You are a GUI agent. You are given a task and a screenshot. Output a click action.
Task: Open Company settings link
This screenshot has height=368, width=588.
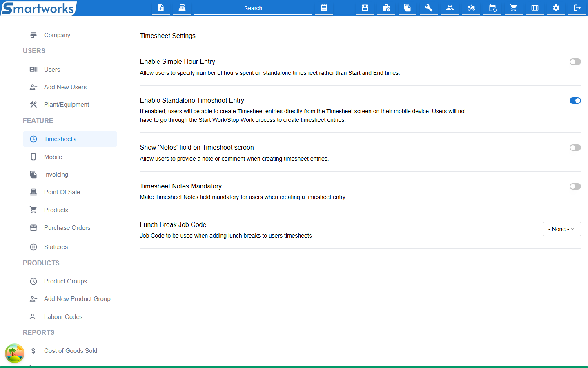point(70,35)
